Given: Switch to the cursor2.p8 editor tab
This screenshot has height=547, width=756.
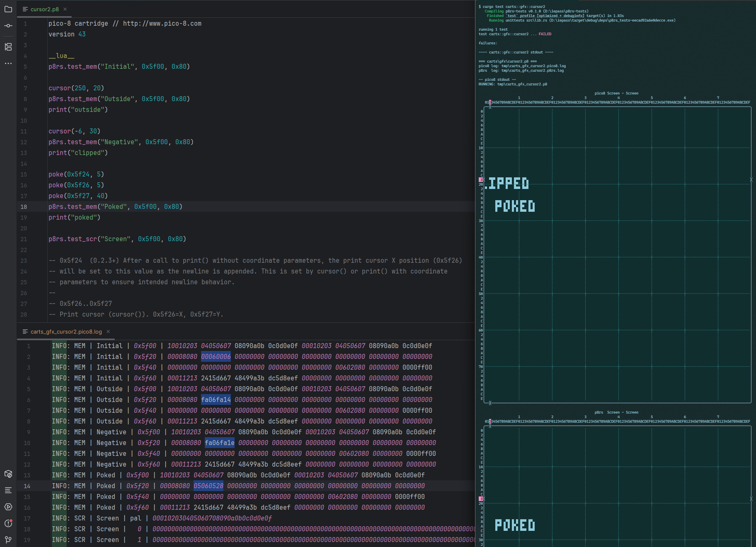Looking at the screenshot, I should 44,9.
